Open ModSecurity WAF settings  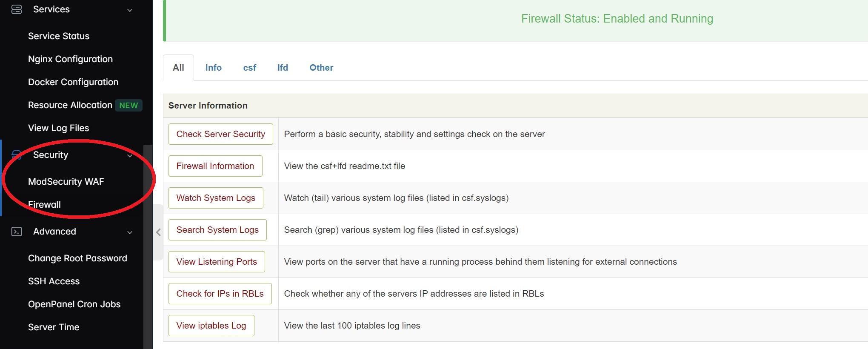[66, 182]
